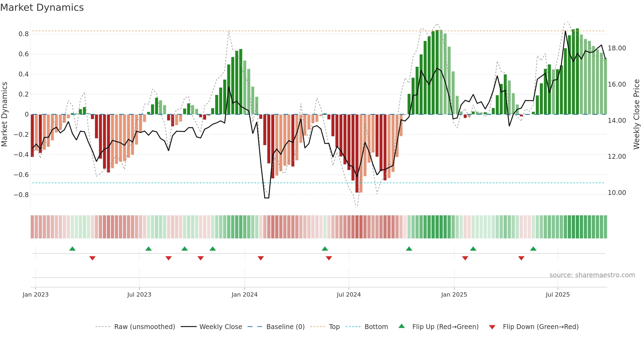Select the Flip Down triangle in late January 2024

click(x=261, y=258)
